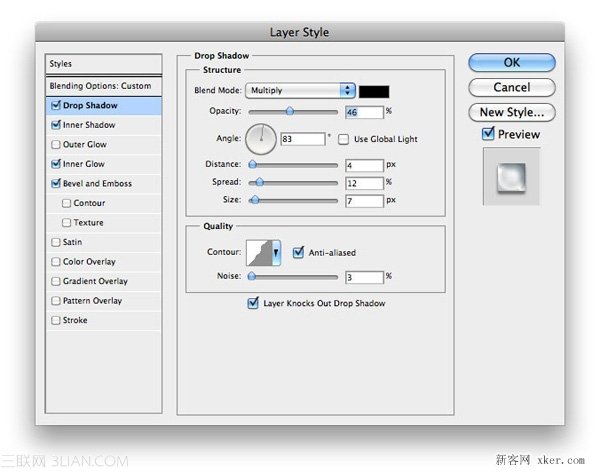This screenshot has width=600, height=474.
Task: Click the Spread slider handle
Action: pyautogui.click(x=259, y=182)
